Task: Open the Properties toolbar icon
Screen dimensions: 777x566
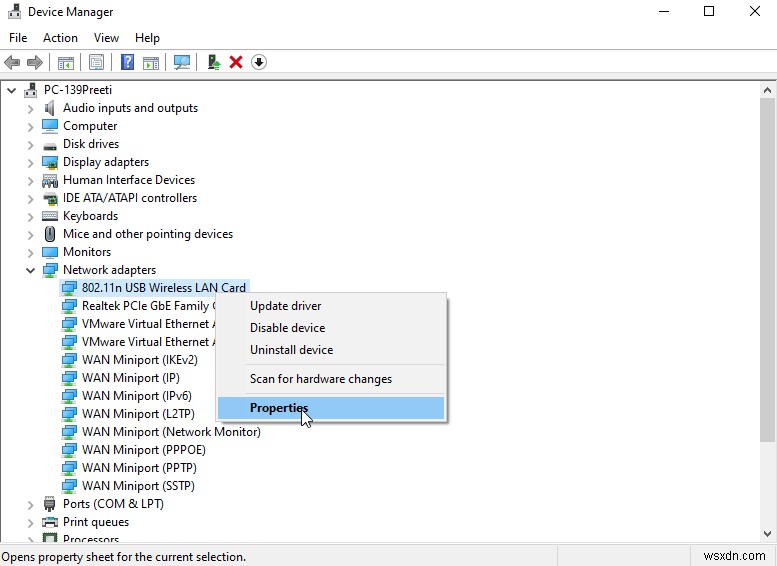Action: [x=97, y=62]
